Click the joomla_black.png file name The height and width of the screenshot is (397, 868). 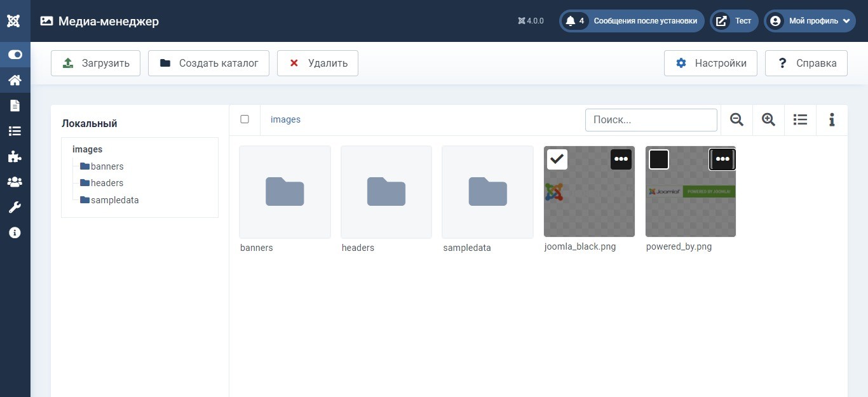point(580,246)
